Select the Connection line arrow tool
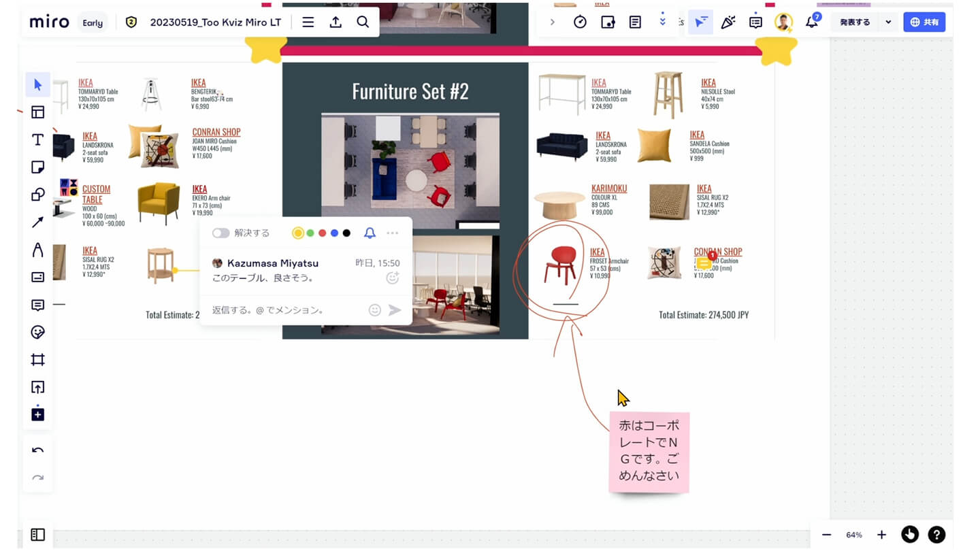Image resolution: width=980 pixels, height=551 pixels. 37,222
